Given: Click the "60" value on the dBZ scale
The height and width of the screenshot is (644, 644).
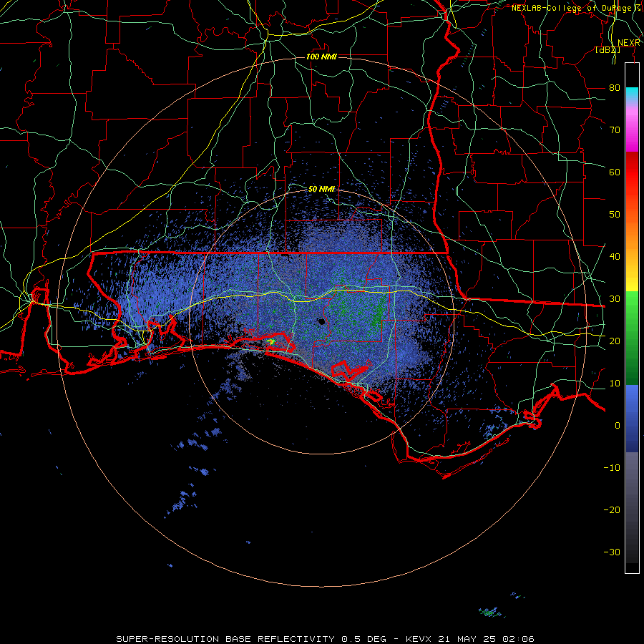Looking at the screenshot, I should coord(615,172).
